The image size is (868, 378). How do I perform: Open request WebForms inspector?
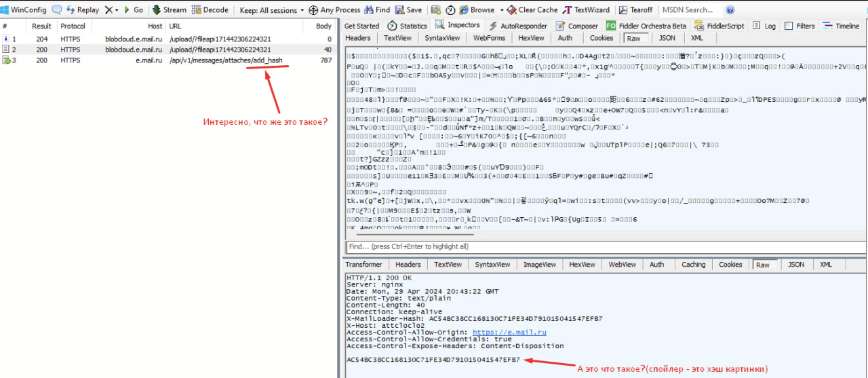pos(489,38)
